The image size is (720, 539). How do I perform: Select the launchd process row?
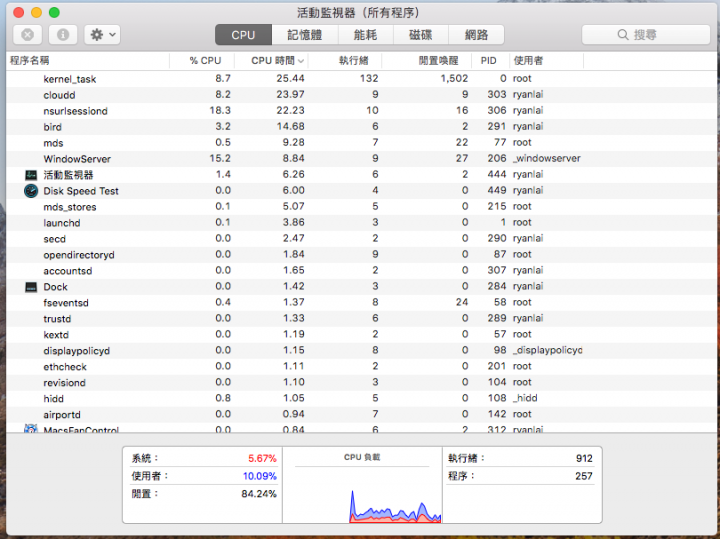point(360,223)
